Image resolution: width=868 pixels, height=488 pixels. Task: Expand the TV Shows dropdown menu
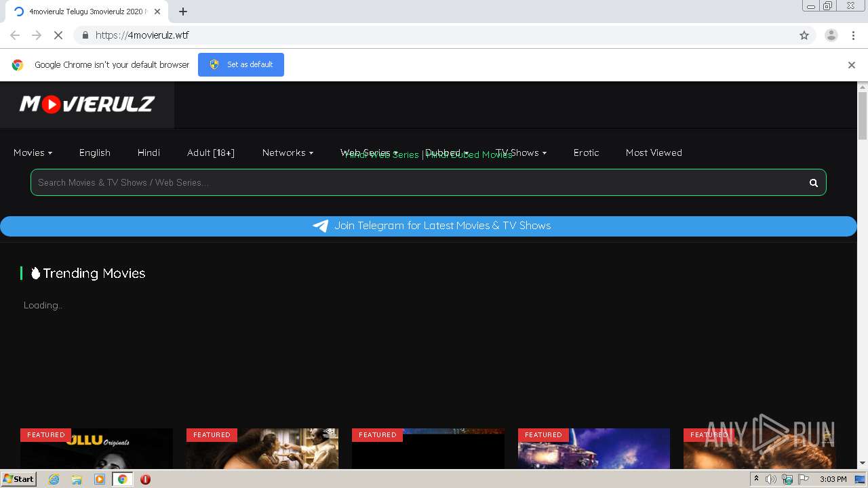pyautogui.click(x=521, y=152)
